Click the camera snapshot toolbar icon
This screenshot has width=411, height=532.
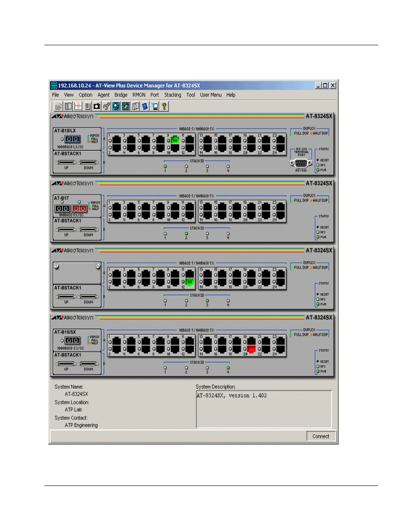pyautogui.click(x=97, y=106)
